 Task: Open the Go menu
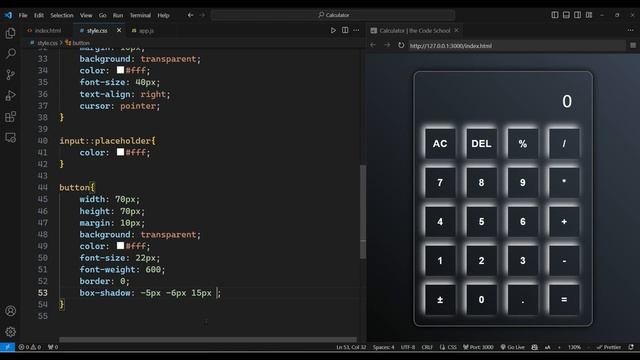click(102, 15)
